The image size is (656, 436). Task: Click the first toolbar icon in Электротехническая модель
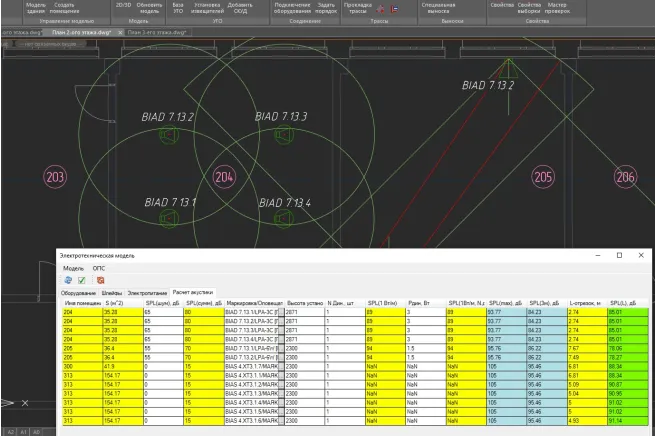pyautogui.click(x=68, y=281)
